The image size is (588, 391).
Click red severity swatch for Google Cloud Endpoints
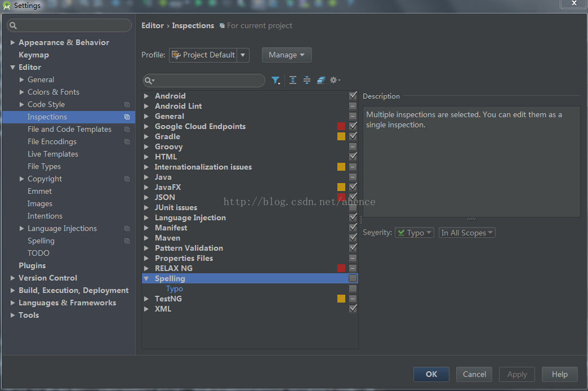(341, 126)
